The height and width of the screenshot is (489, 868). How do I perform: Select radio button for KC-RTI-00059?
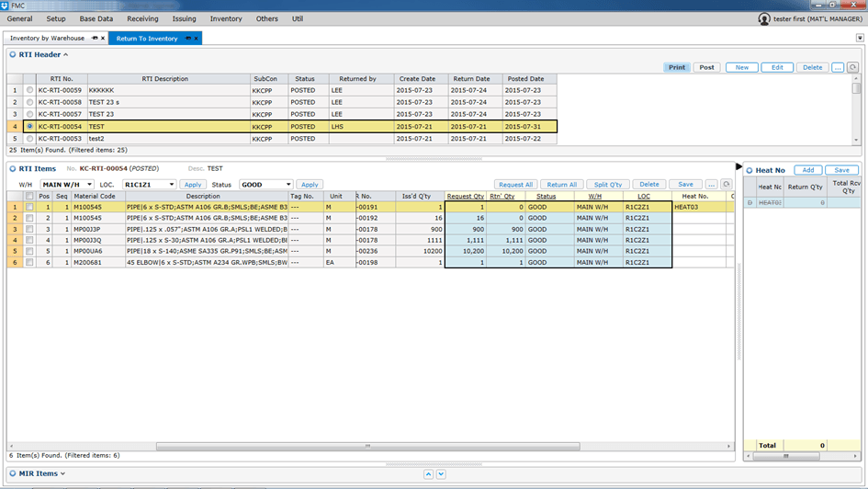point(30,90)
